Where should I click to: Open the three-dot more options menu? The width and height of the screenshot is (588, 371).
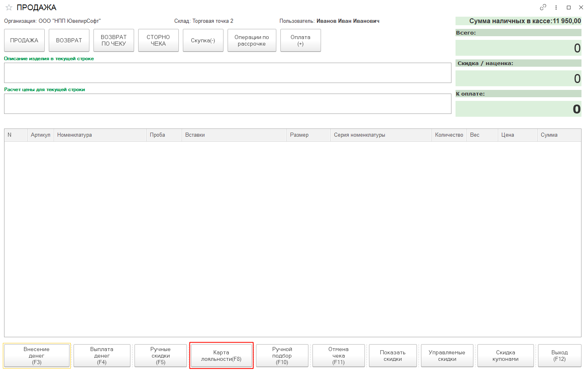(556, 7)
